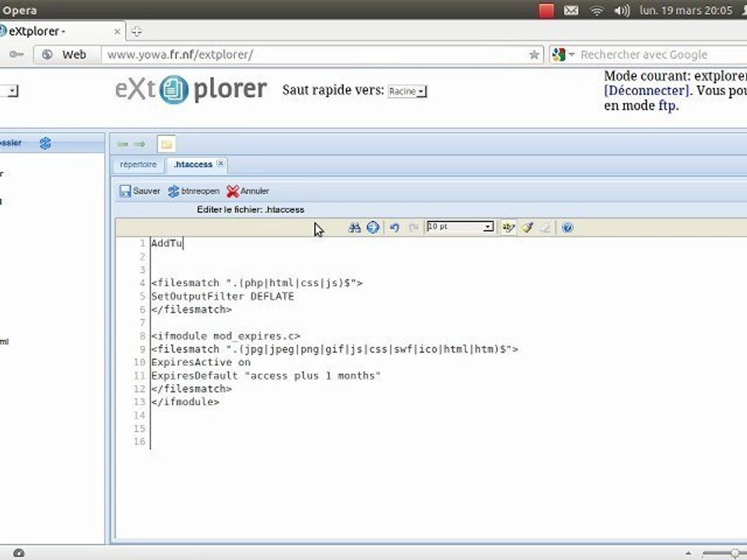
Task: Click the go-to-line globe icon
Action: (373, 228)
